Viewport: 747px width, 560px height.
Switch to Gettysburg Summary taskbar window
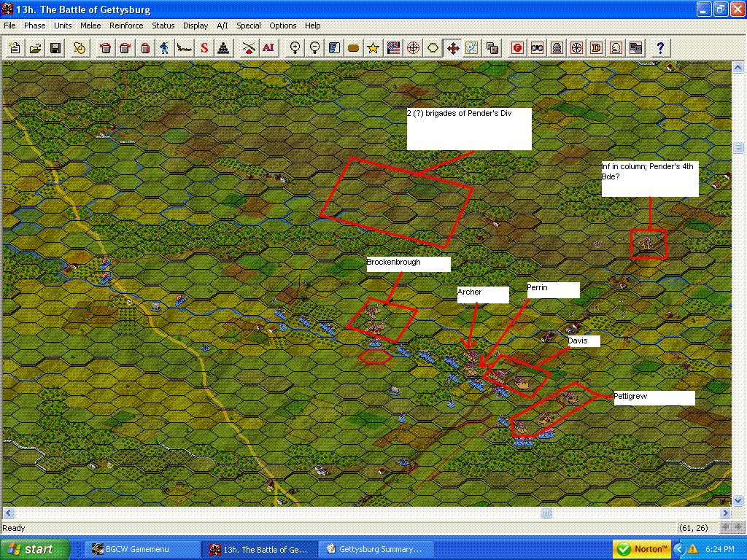coord(376,549)
